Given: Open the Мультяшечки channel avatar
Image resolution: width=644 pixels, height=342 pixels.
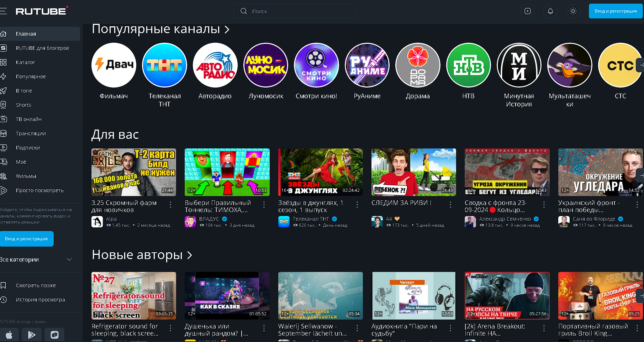Looking at the screenshot, I should [x=570, y=65].
